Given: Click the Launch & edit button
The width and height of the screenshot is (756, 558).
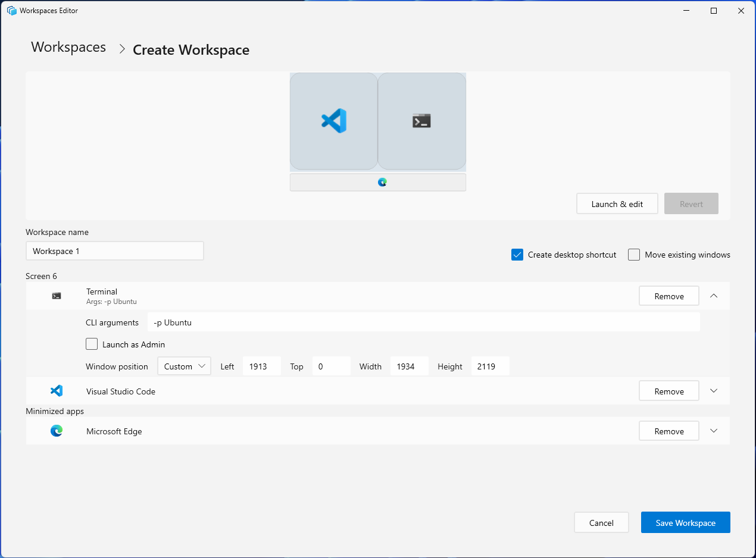Looking at the screenshot, I should pyautogui.click(x=617, y=203).
